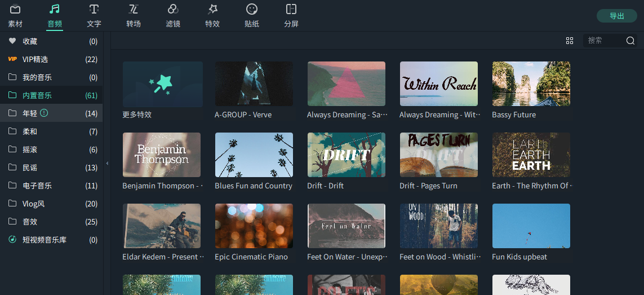
Task: Switch to grid view layout icon
Action: pyautogui.click(x=570, y=41)
